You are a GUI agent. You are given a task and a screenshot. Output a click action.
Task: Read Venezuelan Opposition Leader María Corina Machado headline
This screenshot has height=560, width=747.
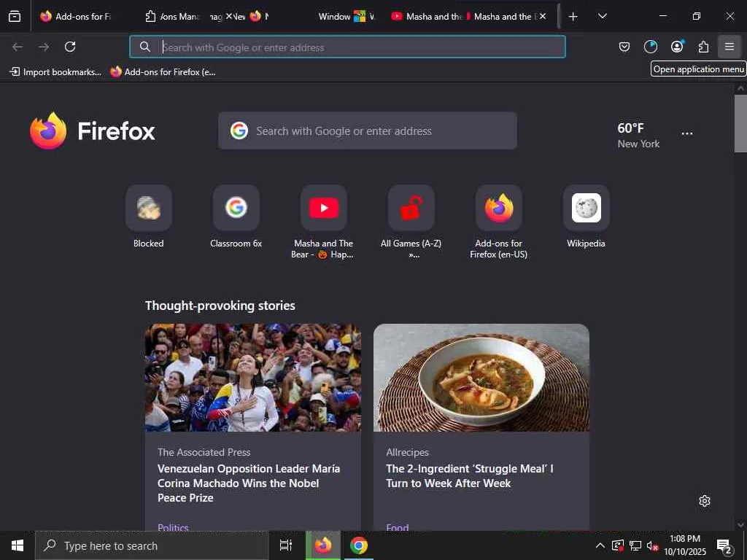tap(249, 483)
